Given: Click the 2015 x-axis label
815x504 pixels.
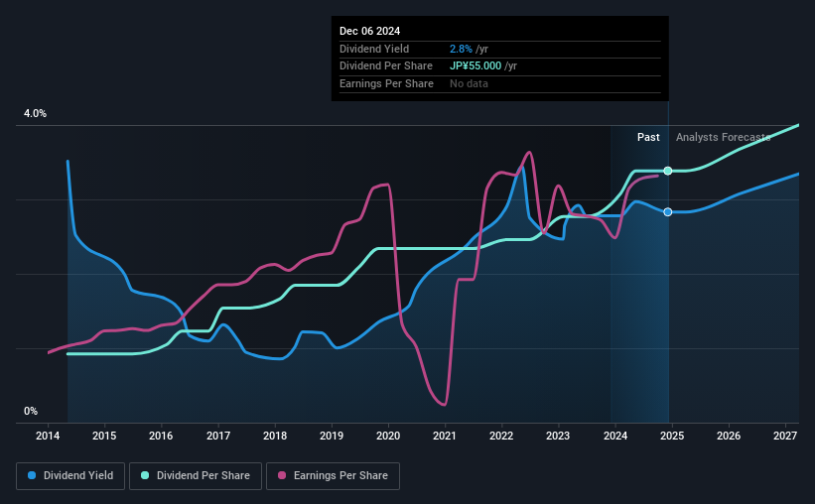Looking at the screenshot, I should pyautogui.click(x=104, y=436).
